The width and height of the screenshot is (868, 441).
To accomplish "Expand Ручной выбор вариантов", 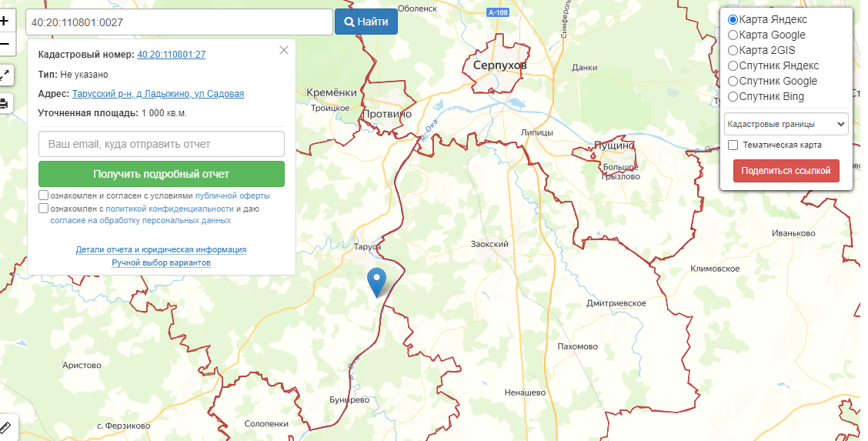I will tap(161, 262).
